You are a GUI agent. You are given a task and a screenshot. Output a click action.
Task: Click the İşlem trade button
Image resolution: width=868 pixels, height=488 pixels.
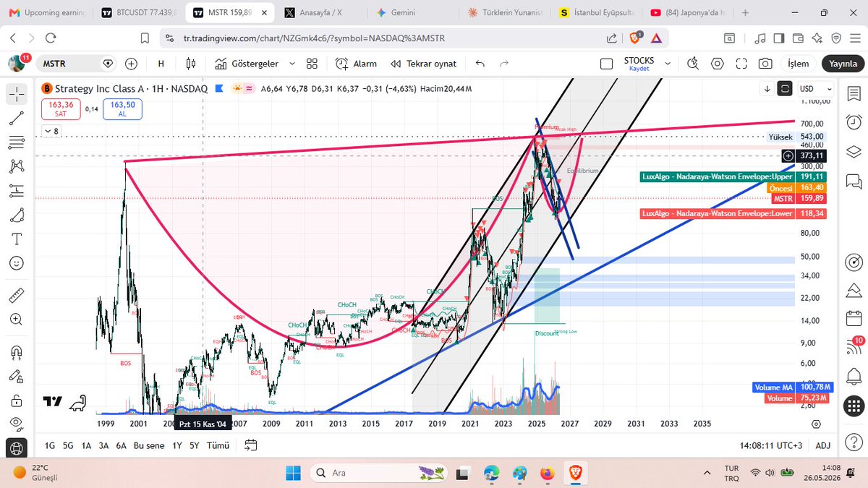(798, 64)
